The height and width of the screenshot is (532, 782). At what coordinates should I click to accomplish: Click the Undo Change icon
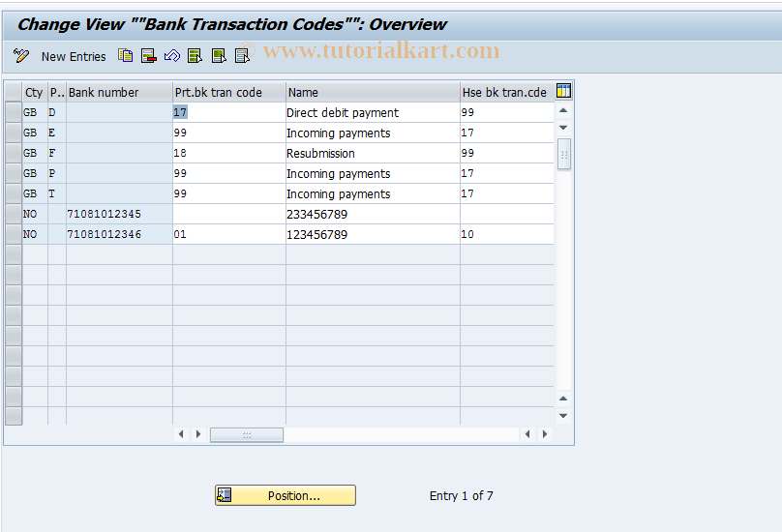coord(172,56)
